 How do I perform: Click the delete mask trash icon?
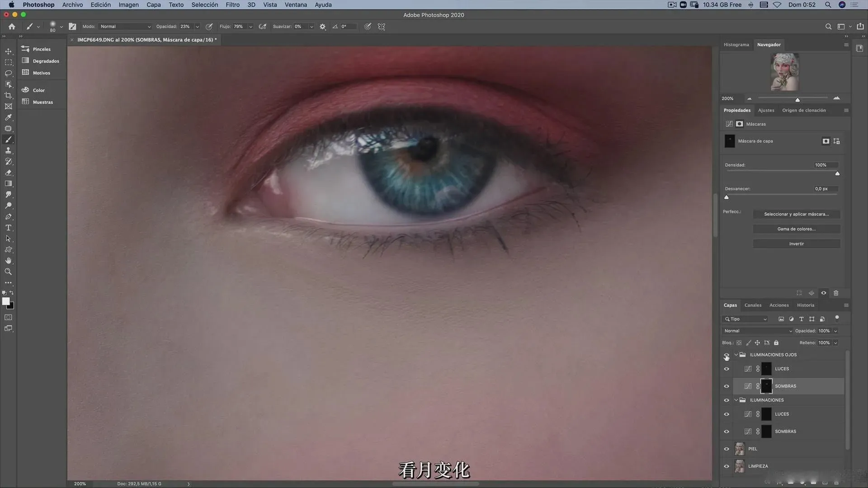(x=836, y=293)
